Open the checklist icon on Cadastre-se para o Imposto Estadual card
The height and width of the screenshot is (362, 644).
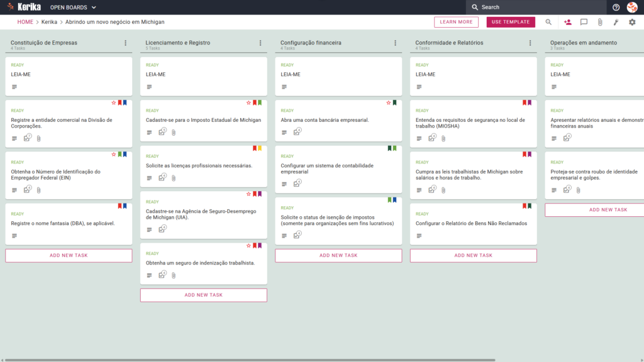[162, 132]
